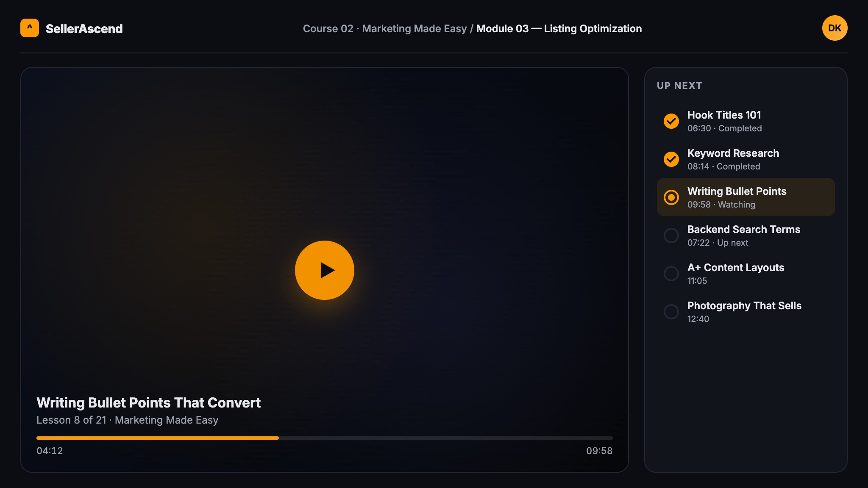
Task: Click the SellerAscend orange logo icon
Action: (30, 28)
